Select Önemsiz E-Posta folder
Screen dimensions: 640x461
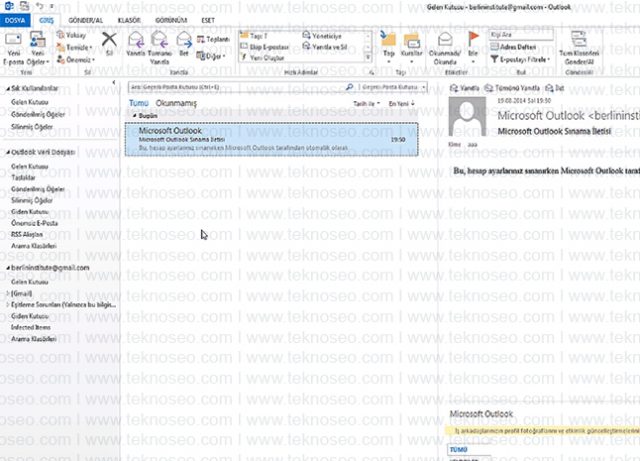[x=34, y=223]
